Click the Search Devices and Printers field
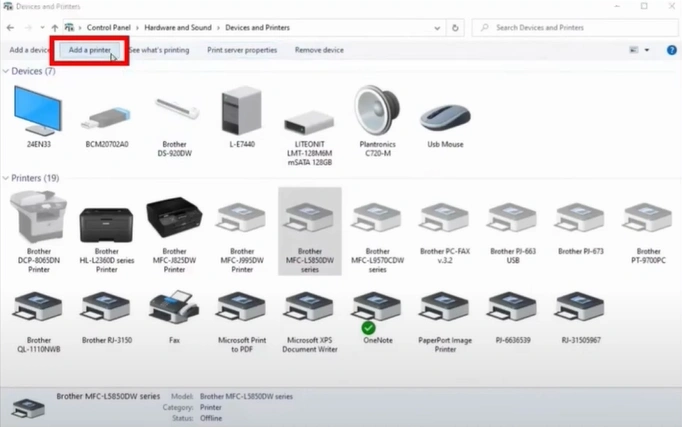682x427 pixels. (x=570, y=28)
